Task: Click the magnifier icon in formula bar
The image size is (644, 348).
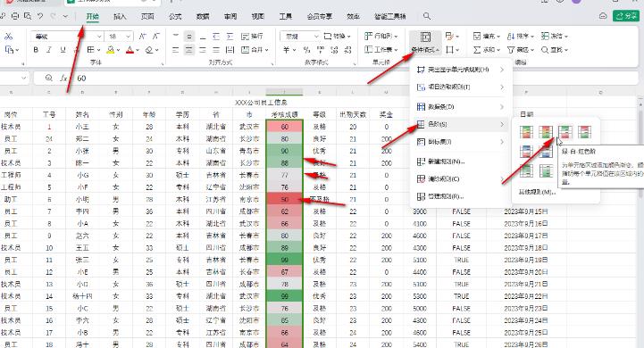Action: [49, 78]
